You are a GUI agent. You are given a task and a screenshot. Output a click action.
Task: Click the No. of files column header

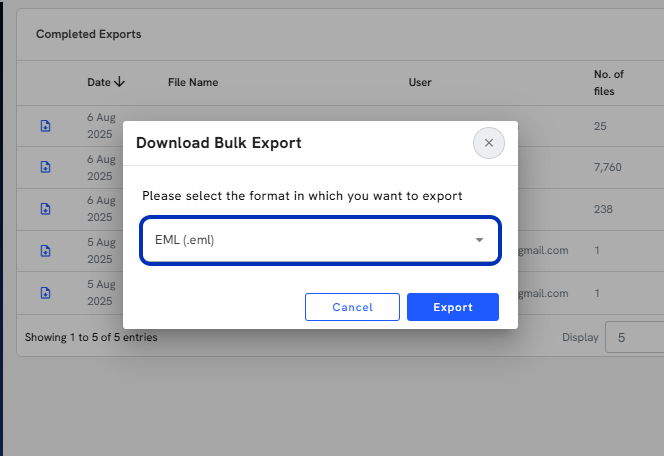609,83
